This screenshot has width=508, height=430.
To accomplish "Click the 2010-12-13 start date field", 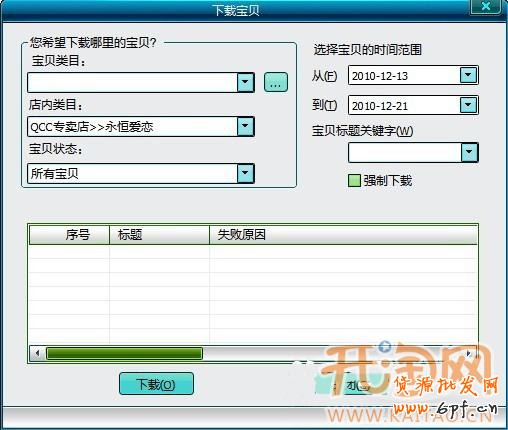I will coord(404,75).
